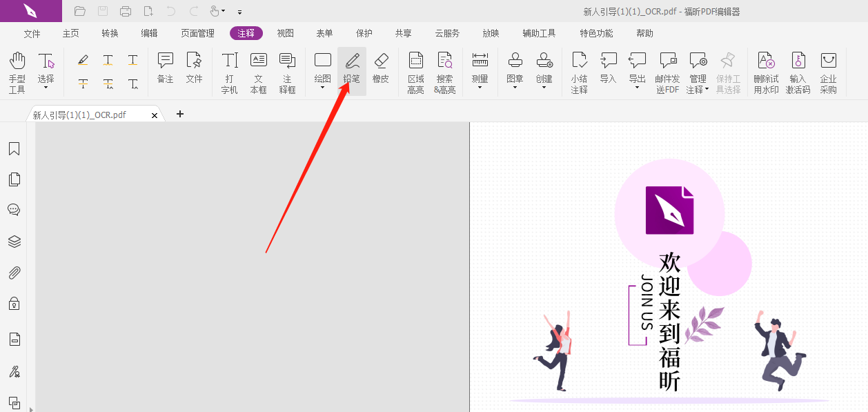Click the 删除试用水印 watermark removal icon
The image size is (868, 412).
click(x=765, y=71)
